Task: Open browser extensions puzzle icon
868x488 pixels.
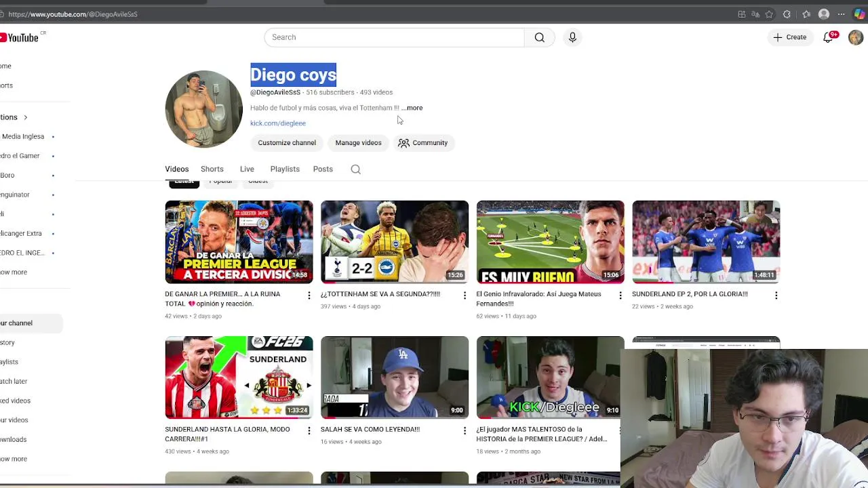Action: coord(787,14)
